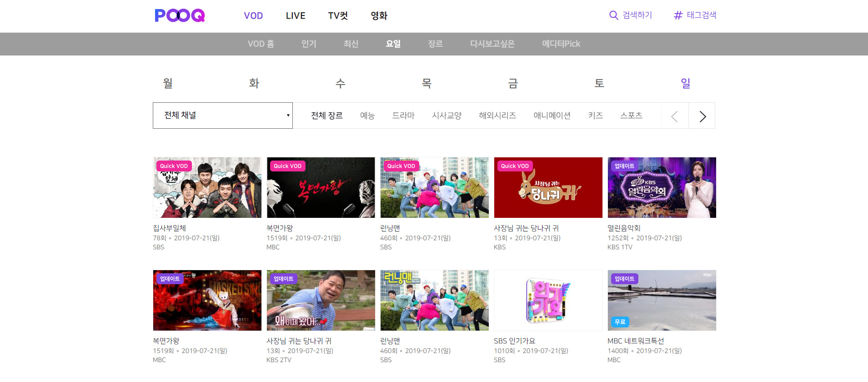The image size is (868, 382).
Task: Open 업데이트 복면가왕 masked singer thumbnail
Action: pyautogui.click(x=207, y=300)
